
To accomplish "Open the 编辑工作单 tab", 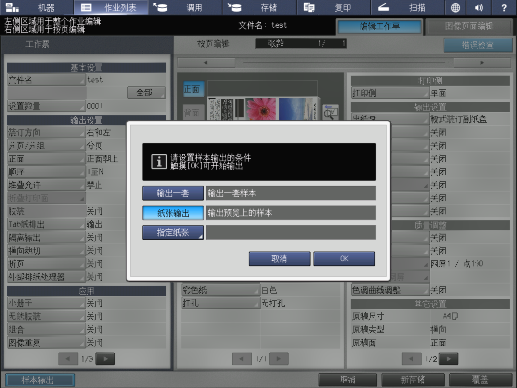I will (380, 26).
